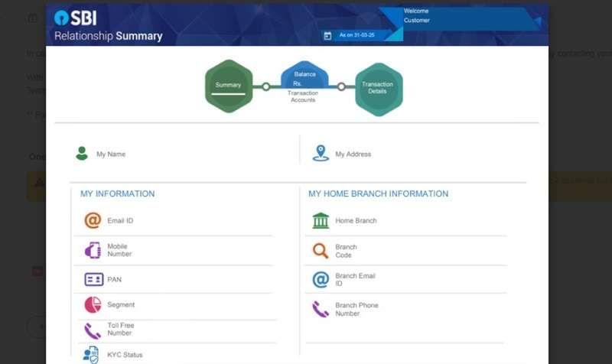
Task: Click the KYC Status label
Action: coord(125,355)
